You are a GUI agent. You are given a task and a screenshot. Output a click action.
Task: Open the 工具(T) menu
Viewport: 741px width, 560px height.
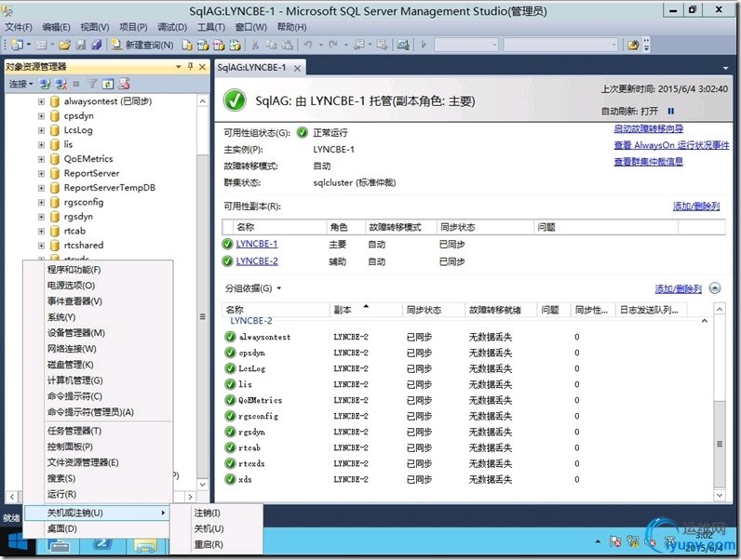point(210,27)
